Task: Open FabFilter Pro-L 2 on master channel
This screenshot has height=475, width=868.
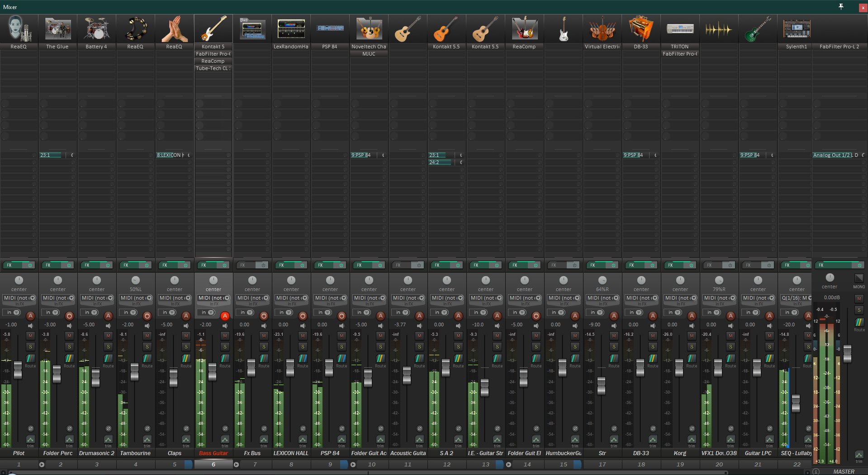Action: (839, 47)
